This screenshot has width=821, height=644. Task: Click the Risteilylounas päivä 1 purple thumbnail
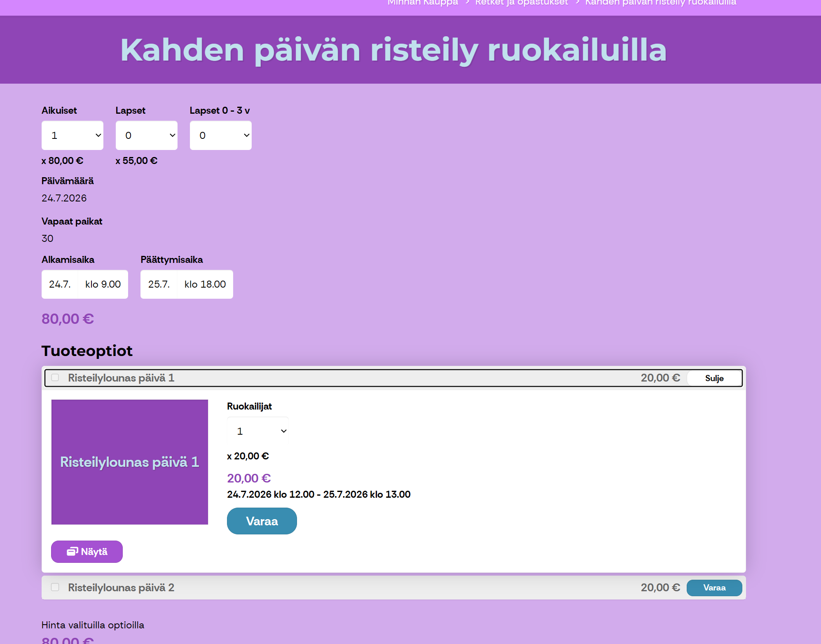click(130, 462)
